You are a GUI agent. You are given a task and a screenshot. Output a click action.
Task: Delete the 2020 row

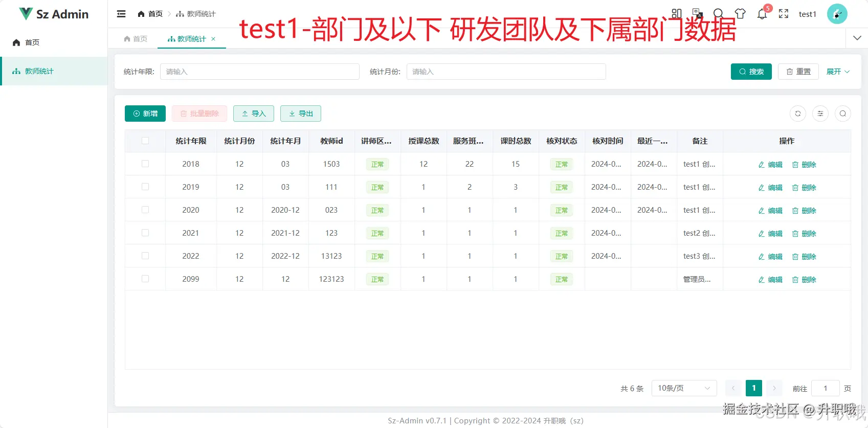click(x=804, y=211)
